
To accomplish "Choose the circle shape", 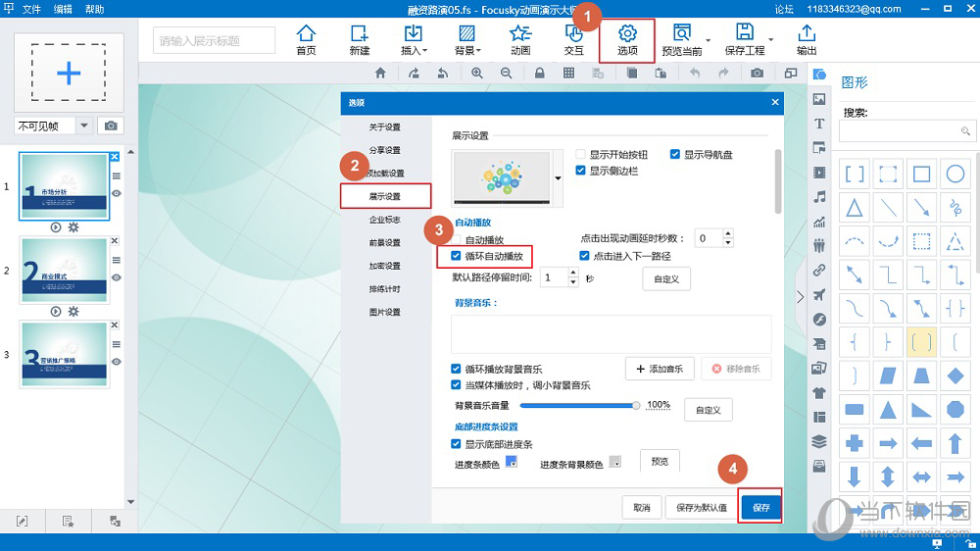I will [x=955, y=174].
